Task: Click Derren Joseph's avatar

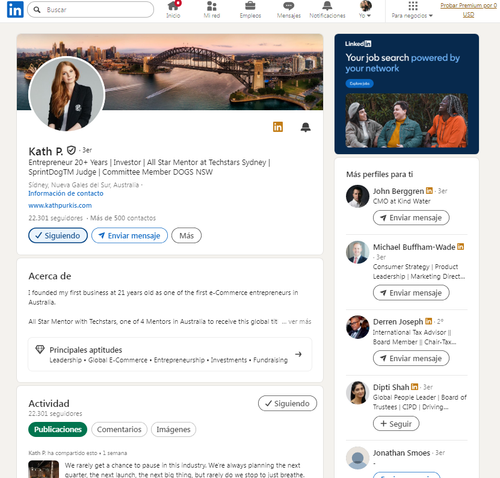Action: coord(357,327)
